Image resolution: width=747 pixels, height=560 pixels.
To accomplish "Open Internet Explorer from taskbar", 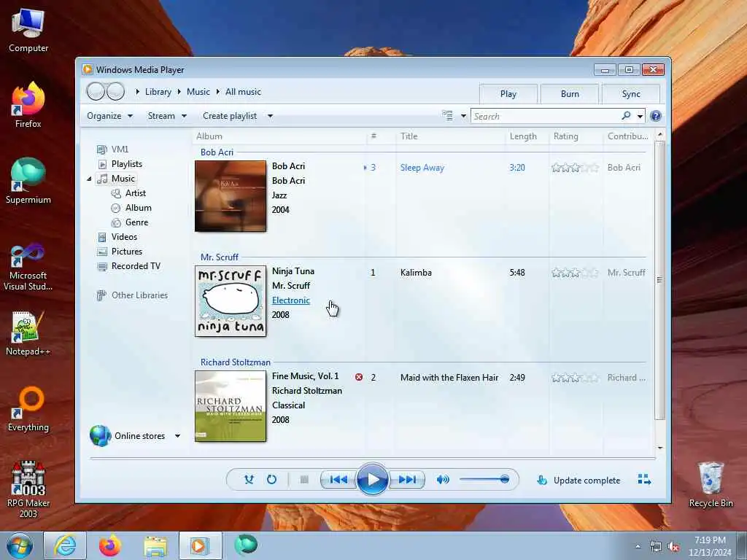I will (x=65, y=545).
